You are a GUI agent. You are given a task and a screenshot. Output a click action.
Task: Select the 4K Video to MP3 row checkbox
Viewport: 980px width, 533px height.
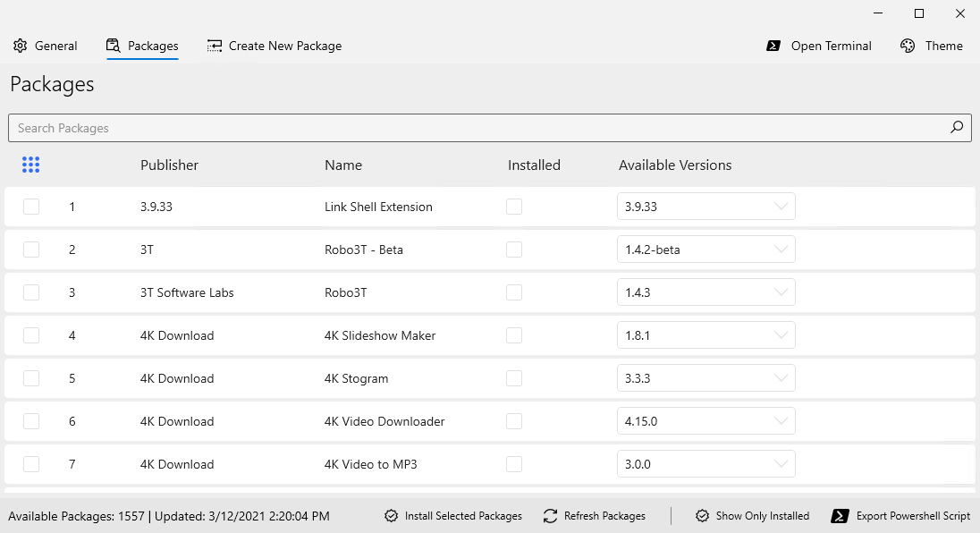click(x=31, y=464)
